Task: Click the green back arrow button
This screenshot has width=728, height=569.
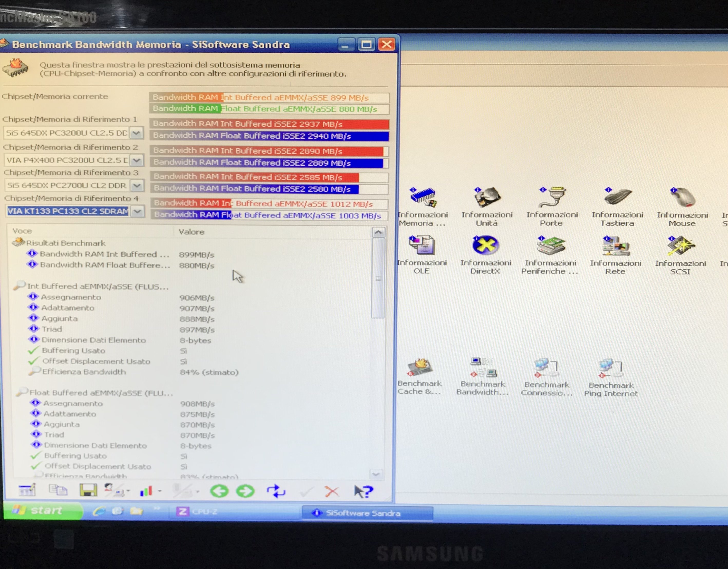Action: [x=219, y=491]
